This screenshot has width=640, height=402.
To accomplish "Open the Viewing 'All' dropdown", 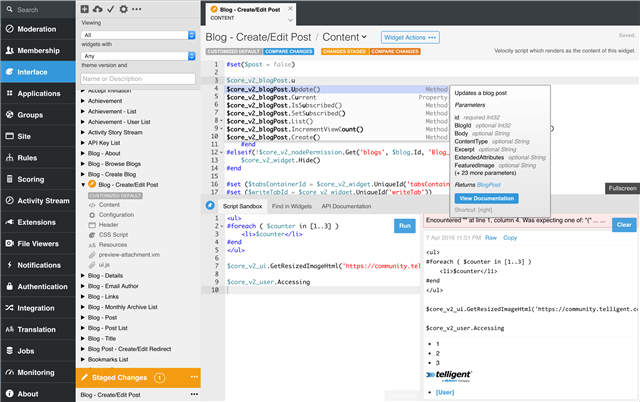I will [138, 35].
